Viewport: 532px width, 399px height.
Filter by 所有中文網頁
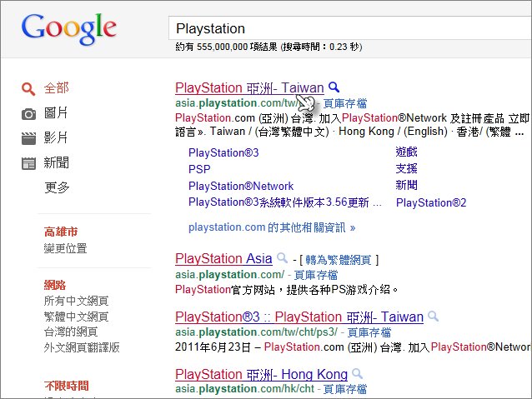click(76, 301)
